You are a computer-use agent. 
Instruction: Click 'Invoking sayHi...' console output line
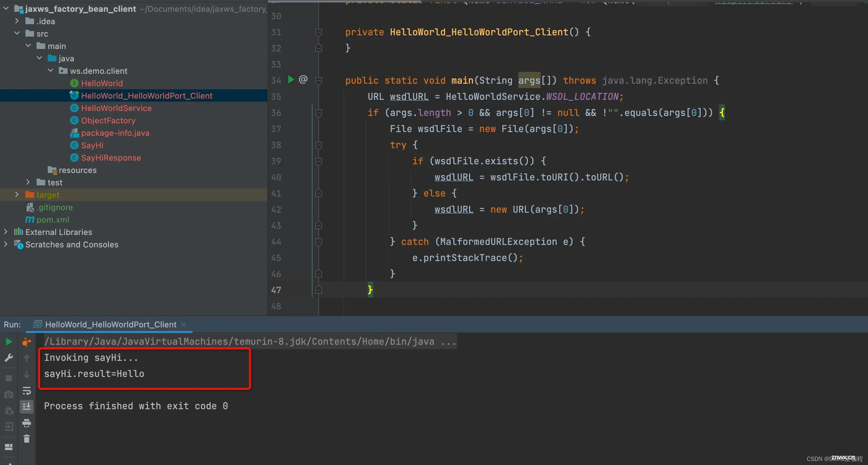91,357
